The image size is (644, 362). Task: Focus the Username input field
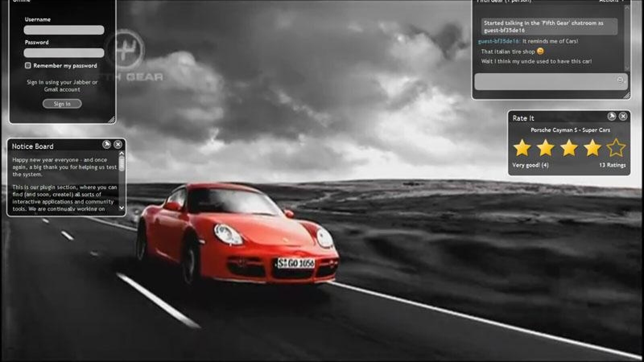[x=64, y=30]
